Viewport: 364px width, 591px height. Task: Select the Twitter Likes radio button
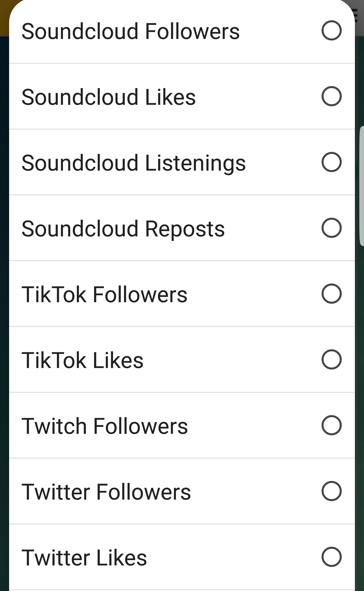(x=331, y=557)
